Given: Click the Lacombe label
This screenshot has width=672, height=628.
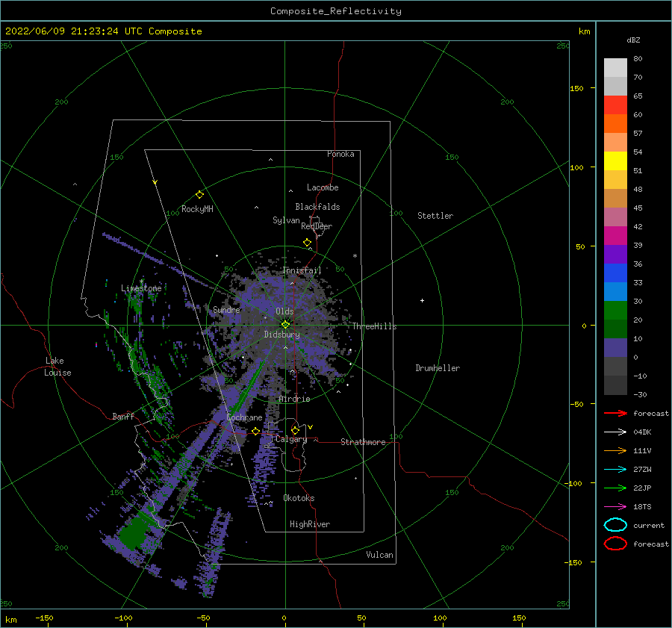Looking at the screenshot, I should click(323, 187).
